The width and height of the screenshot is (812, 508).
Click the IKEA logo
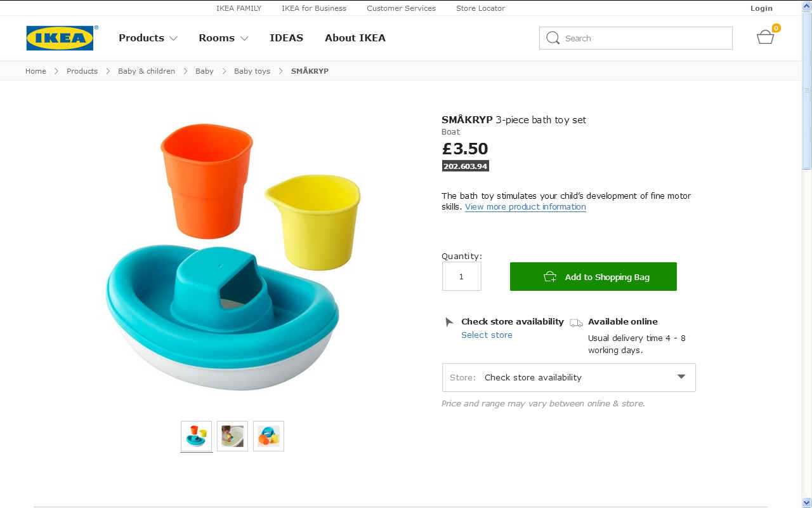pos(60,38)
